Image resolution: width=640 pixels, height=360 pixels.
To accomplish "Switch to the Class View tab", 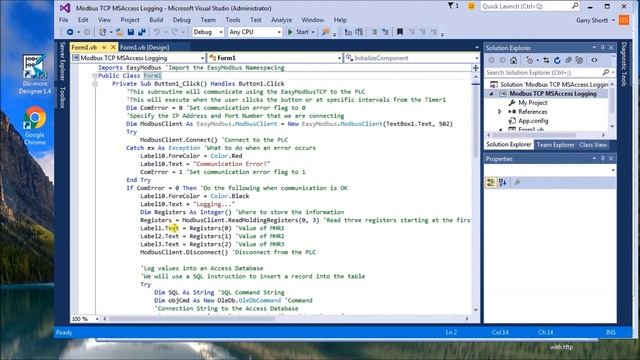I will pyautogui.click(x=593, y=145).
